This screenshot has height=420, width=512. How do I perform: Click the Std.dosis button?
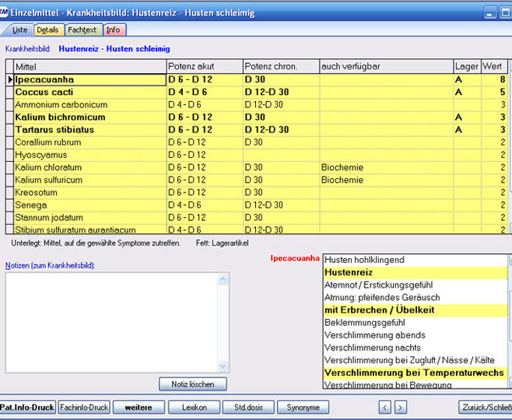point(249,407)
